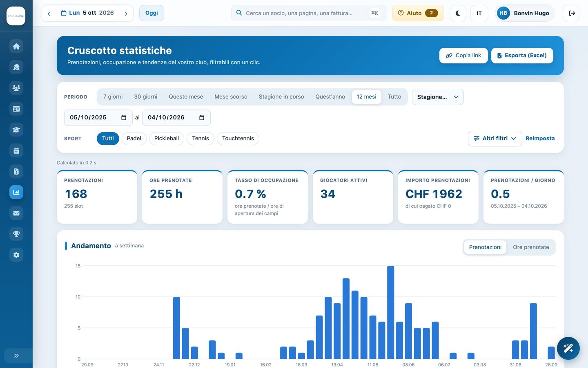Filter by Pickleball sport
This screenshot has height=368, width=588.
pyautogui.click(x=167, y=139)
